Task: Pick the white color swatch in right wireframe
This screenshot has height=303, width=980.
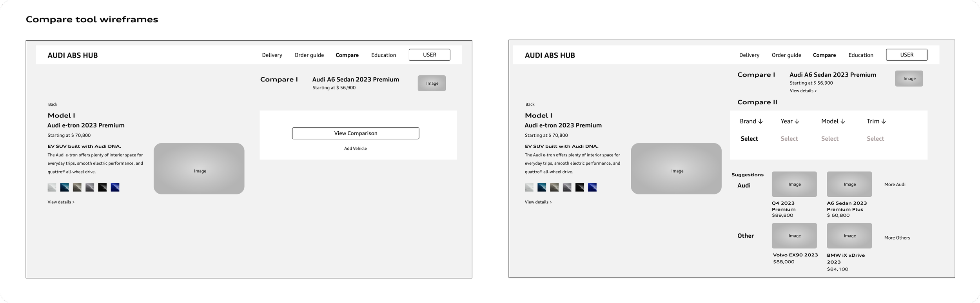Action: pos(529,187)
